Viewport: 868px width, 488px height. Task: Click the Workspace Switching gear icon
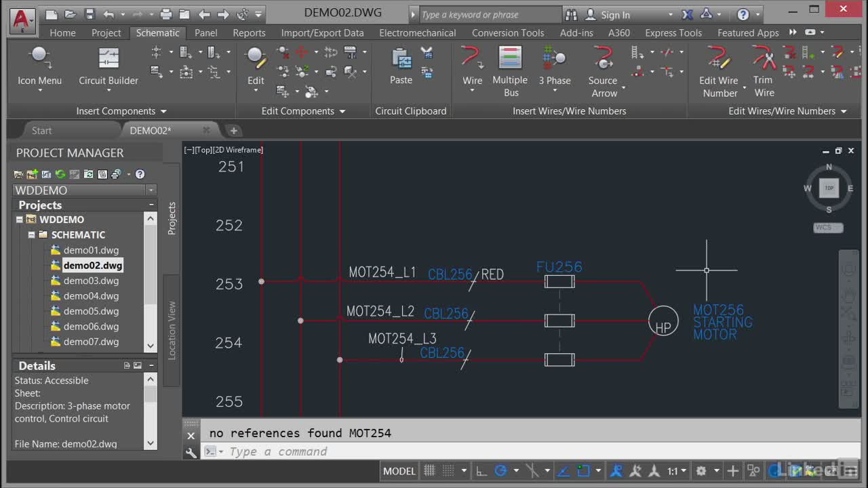[x=701, y=470]
